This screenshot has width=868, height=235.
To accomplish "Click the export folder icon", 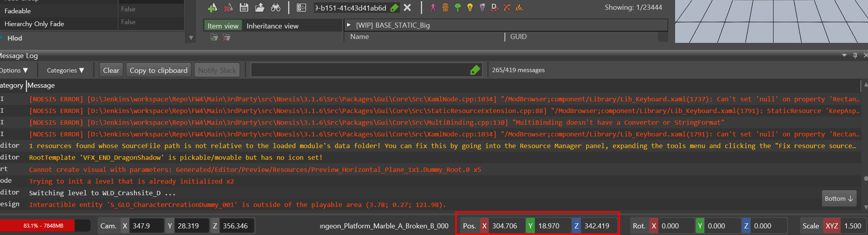I will coord(260,7).
